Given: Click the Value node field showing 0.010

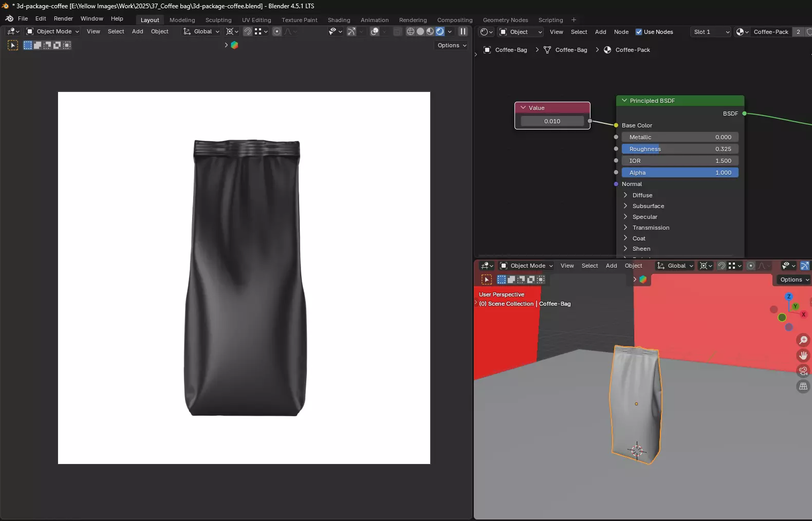Looking at the screenshot, I should (x=552, y=121).
